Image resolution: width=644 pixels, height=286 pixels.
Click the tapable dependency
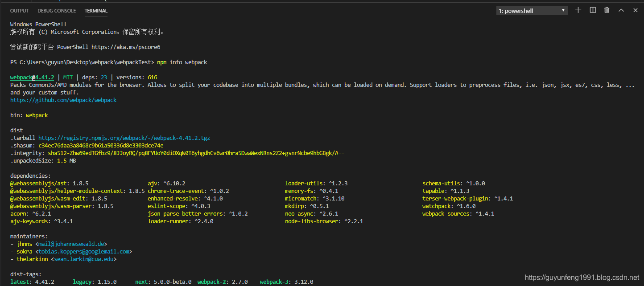pos(446,191)
